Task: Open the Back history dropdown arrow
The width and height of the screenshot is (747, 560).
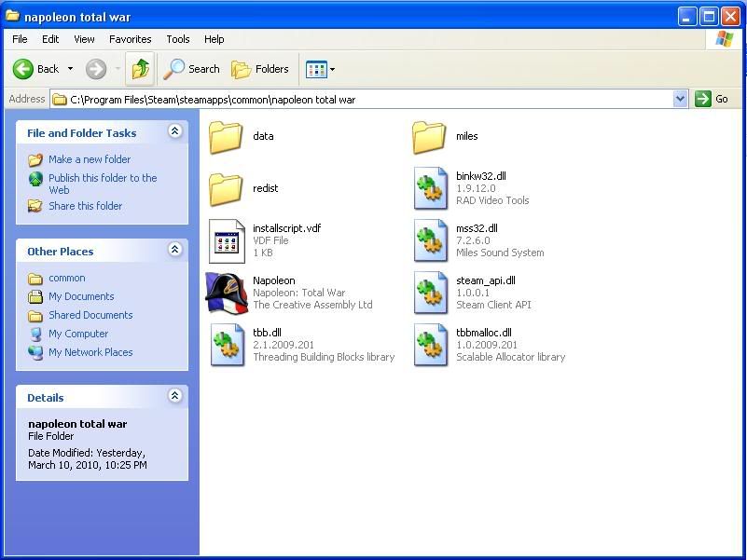Action: point(71,69)
